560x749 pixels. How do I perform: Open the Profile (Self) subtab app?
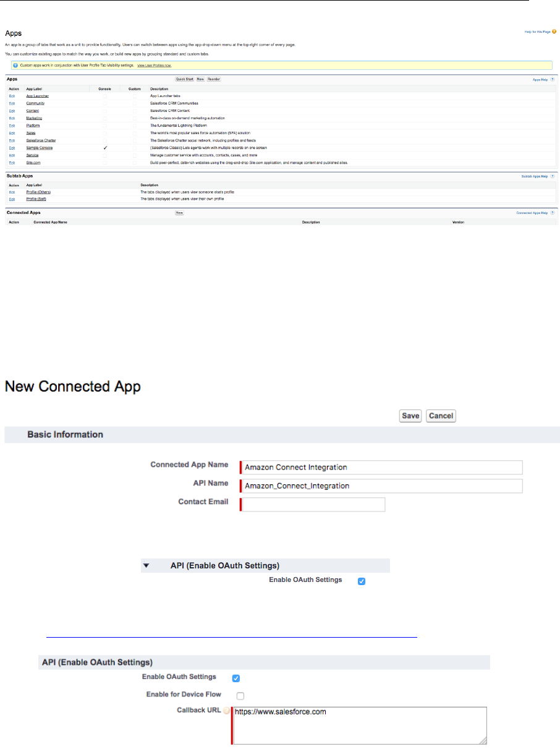tap(36, 199)
